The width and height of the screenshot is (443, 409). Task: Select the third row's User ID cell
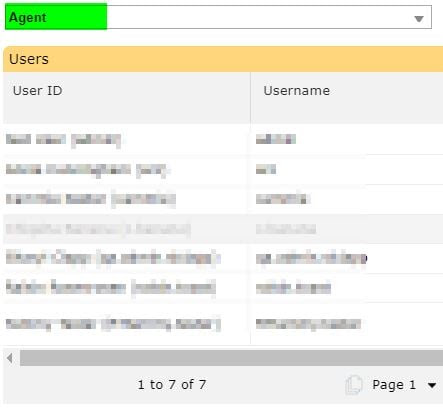(x=127, y=199)
